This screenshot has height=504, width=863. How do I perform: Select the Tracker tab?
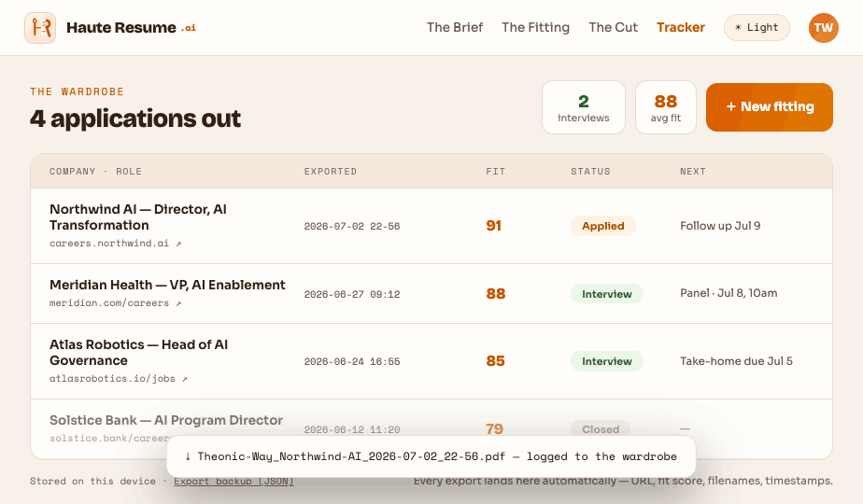click(x=681, y=27)
